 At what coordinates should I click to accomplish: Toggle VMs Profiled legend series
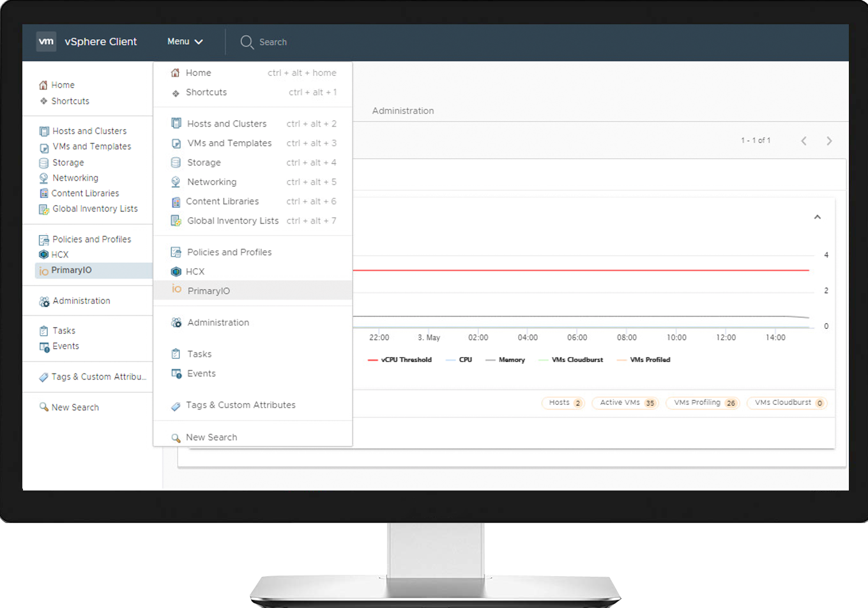pyautogui.click(x=644, y=360)
